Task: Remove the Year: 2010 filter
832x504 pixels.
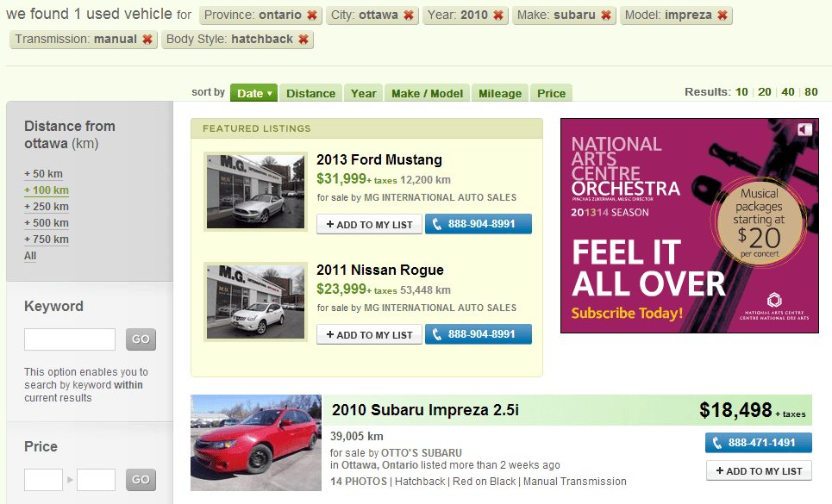Action: click(x=497, y=16)
